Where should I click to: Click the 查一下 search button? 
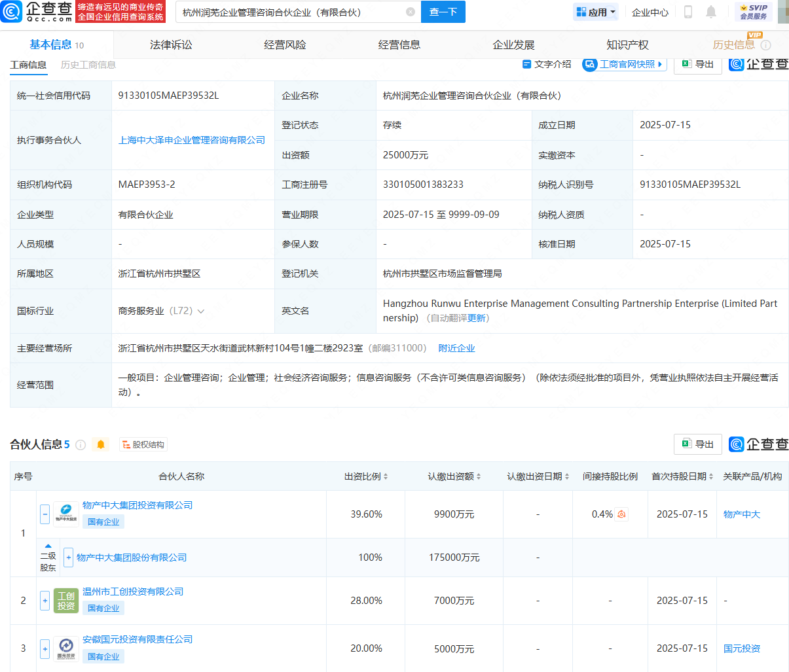[443, 12]
